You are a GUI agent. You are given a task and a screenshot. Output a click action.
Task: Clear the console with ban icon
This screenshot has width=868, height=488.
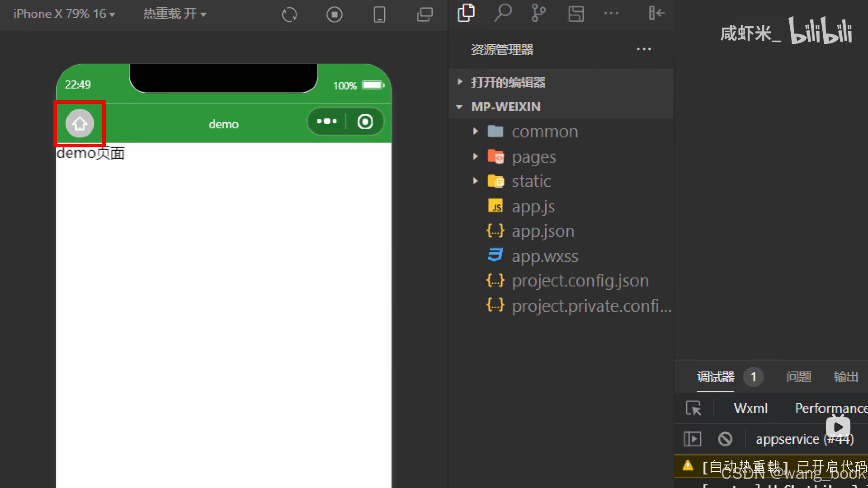(x=725, y=439)
